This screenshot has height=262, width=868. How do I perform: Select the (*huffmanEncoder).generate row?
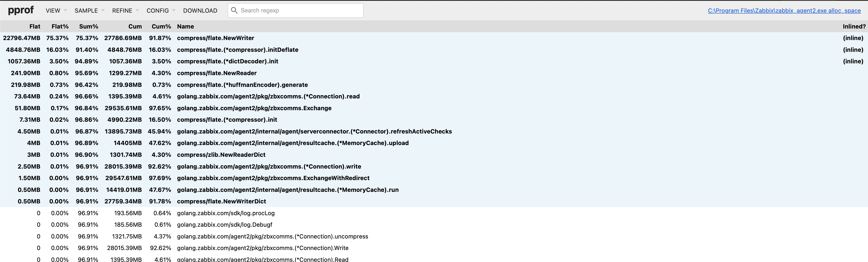coord(434,85)
